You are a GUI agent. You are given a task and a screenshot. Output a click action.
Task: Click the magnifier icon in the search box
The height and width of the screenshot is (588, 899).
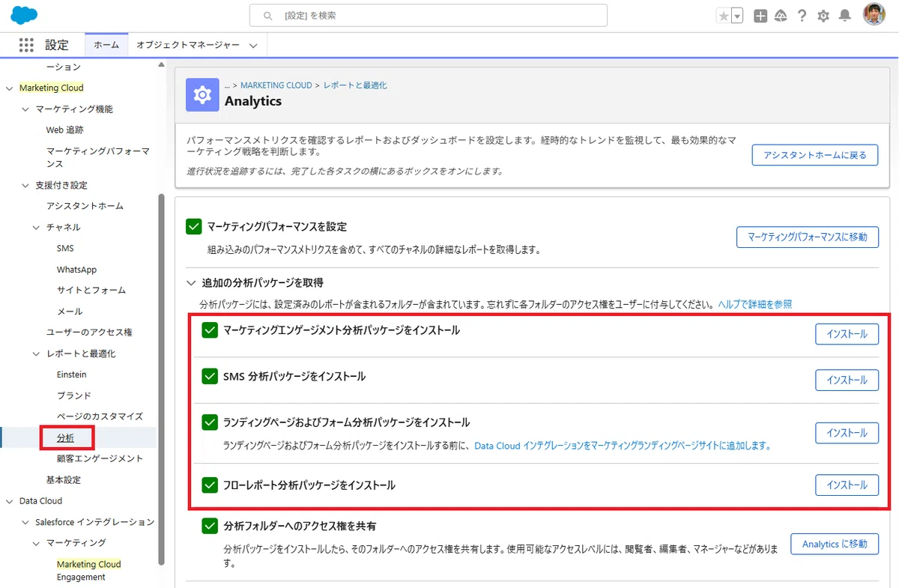(x=267, y=16)
